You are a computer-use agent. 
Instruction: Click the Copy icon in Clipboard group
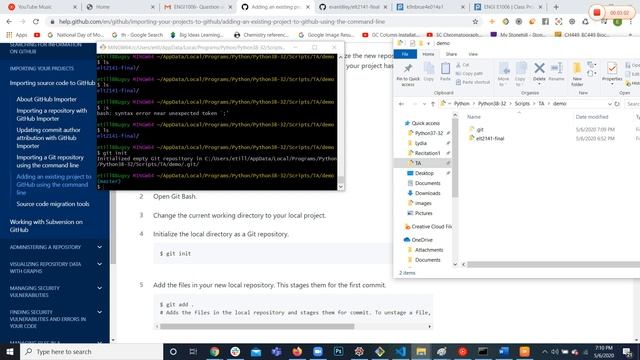point(429,71)
